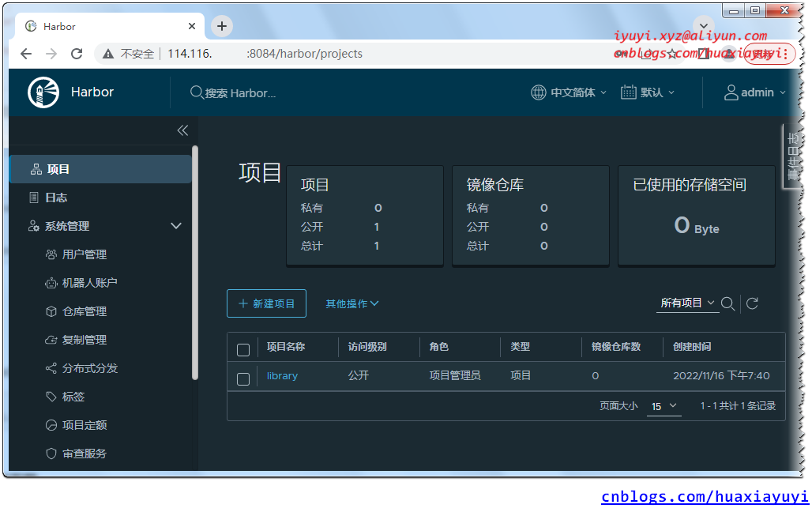Go back in browser history

(x=26, y=54)
